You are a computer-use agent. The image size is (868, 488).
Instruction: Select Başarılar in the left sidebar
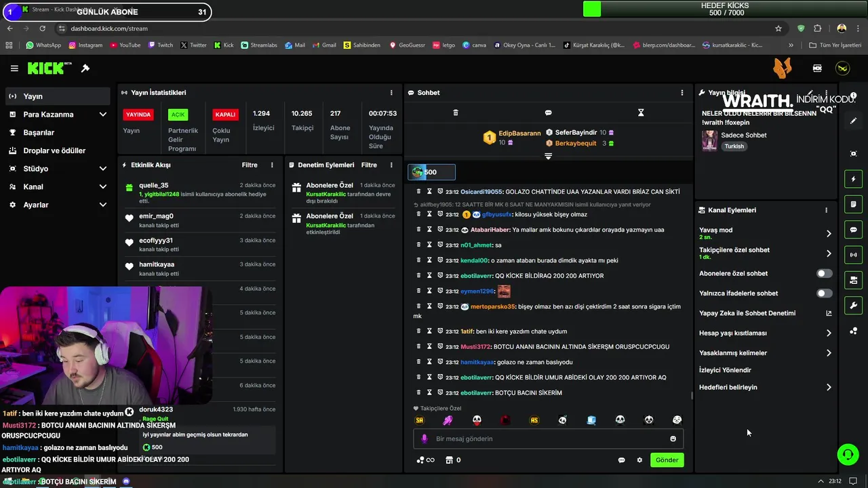pyautogui.click(x=58, y=133)
